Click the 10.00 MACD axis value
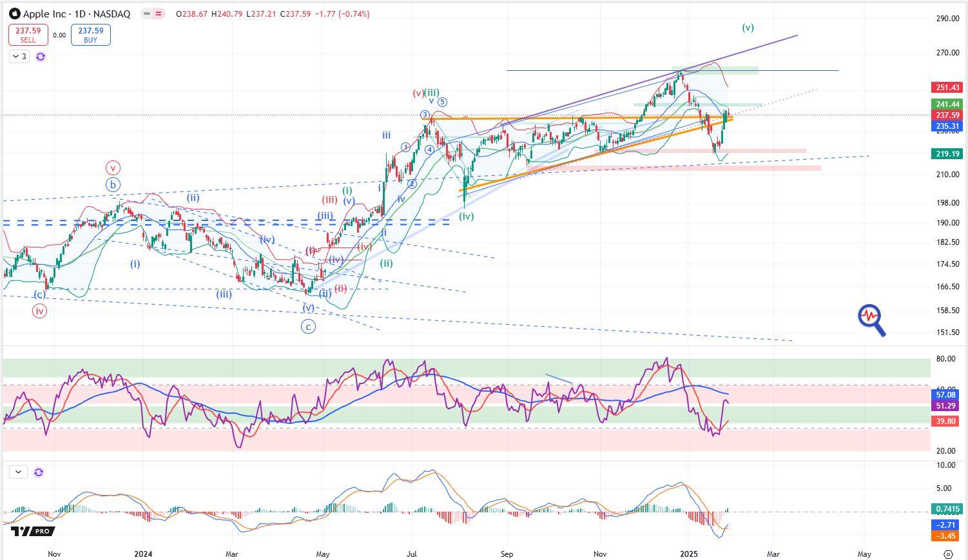 [945, 465]
